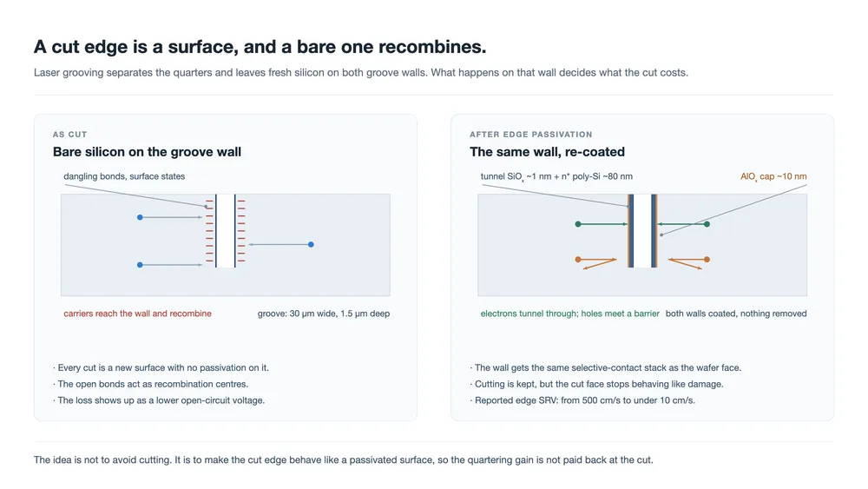
Task: Click the 'AS CUT' section label
Action: 69,134
